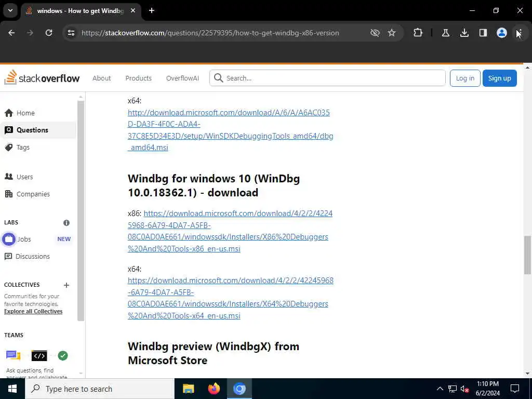Show hidden system tray icons

tap(440, 389)
